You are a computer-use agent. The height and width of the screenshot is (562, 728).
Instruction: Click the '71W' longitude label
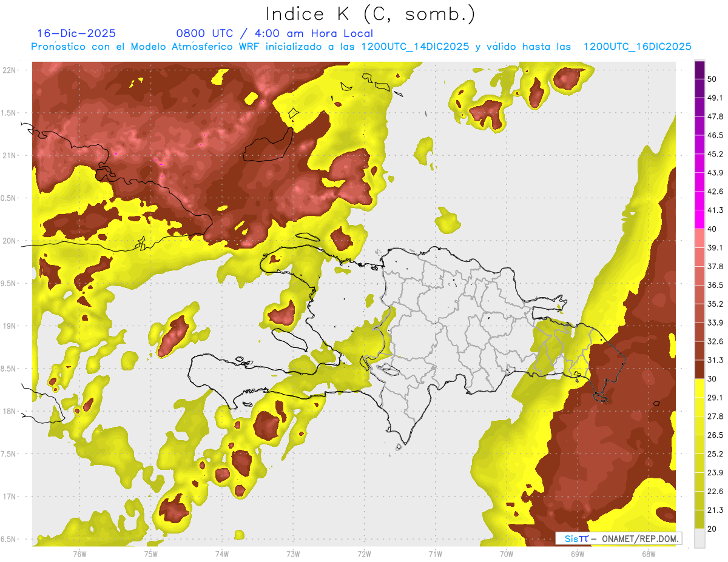435,554
